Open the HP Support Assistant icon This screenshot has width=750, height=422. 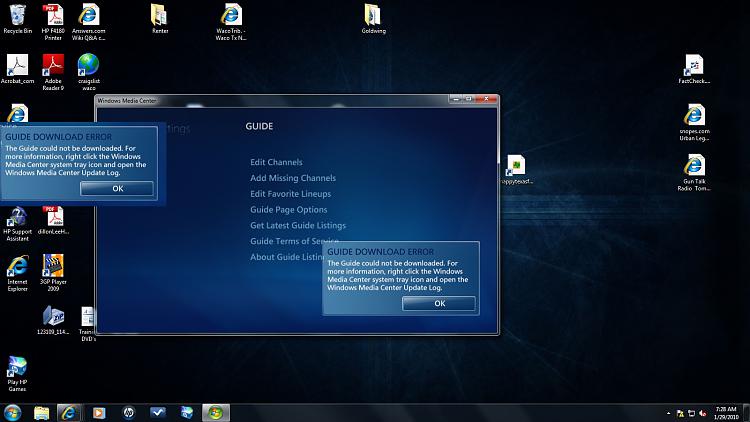pyautogui.click(x=18, y=223)
